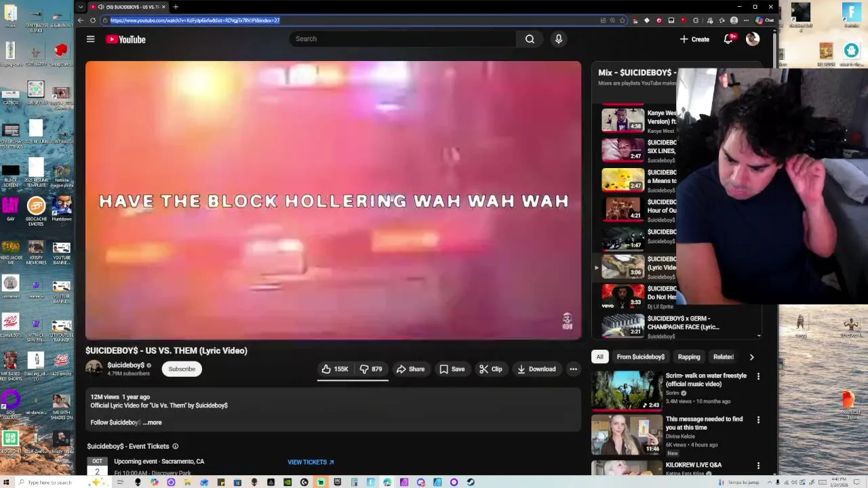This screenshot has height=488, width=868.
Task: Open the YouTube guide hamburger menu
Action: point(90,39)
